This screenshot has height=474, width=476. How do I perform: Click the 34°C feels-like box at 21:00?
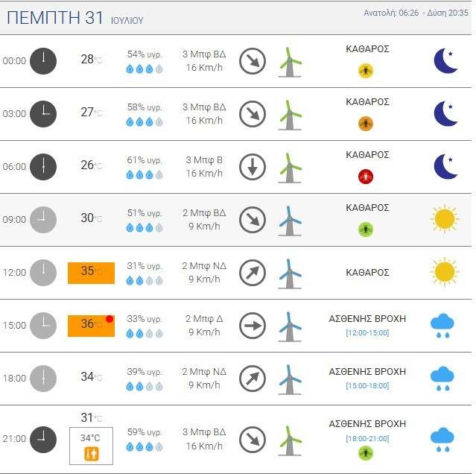(x=91, y=444)
